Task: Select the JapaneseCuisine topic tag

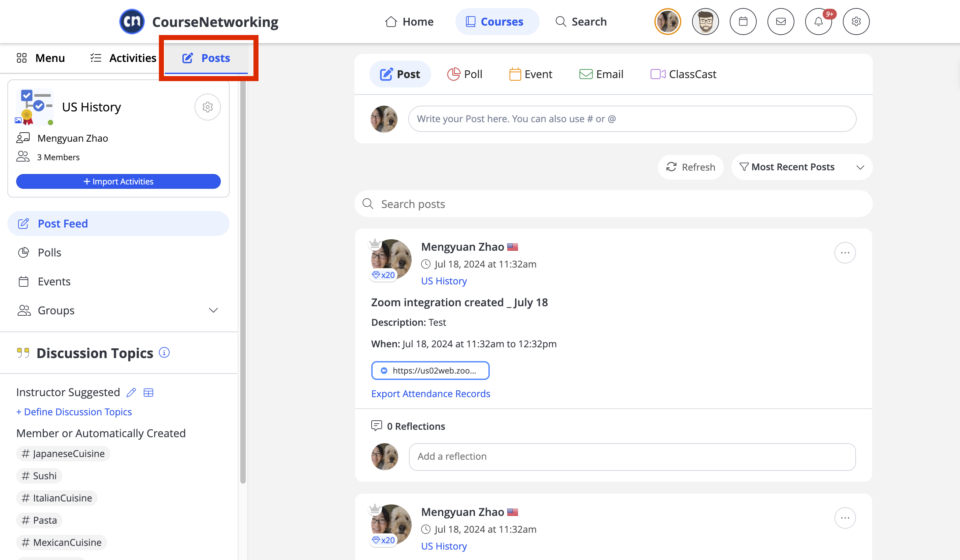Action: (63, 453)
